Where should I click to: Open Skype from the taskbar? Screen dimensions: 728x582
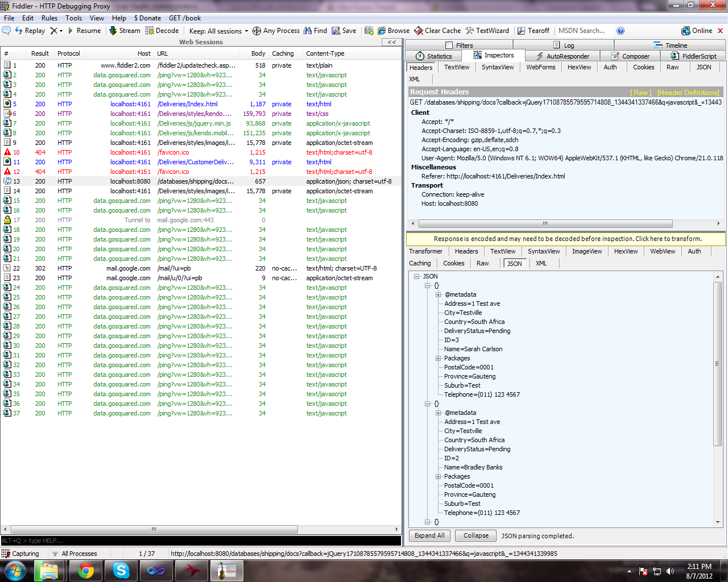pyautogui.click(x=121, y=571)
